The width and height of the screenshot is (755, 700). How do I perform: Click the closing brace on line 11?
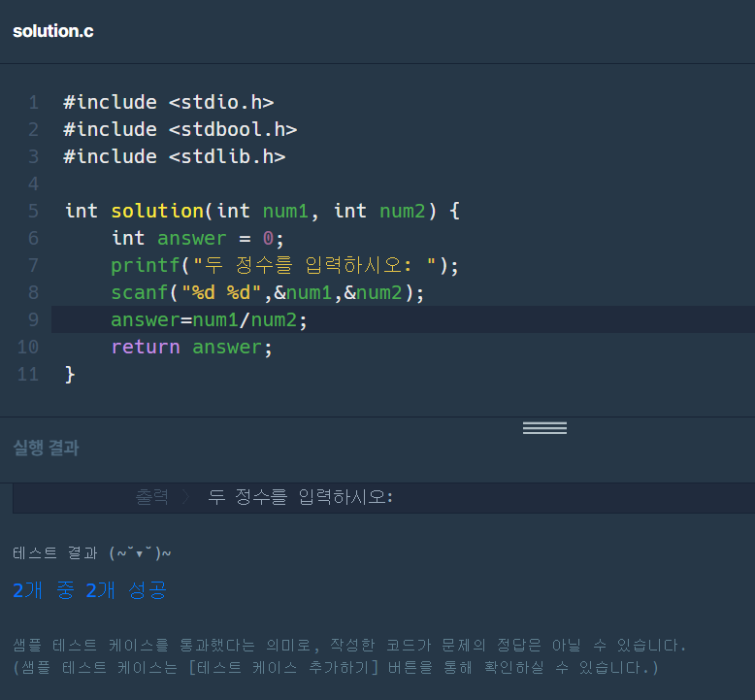coord(70,375)
